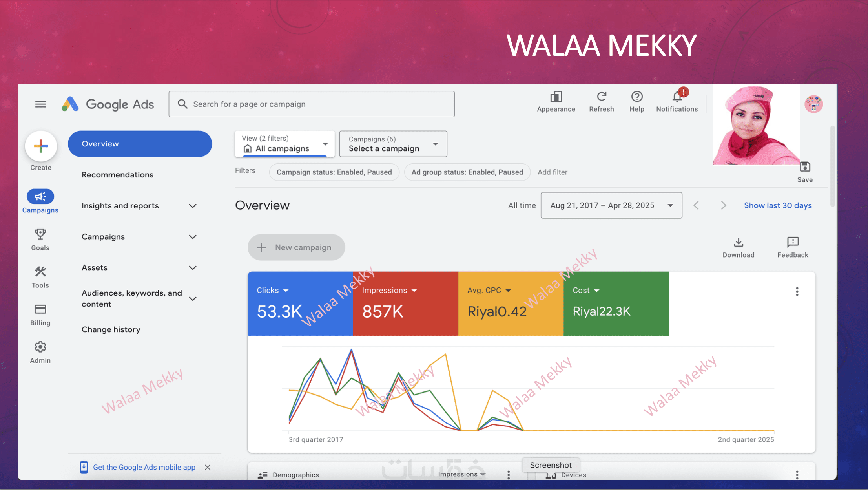The width and height of the screenshot is (868, 490).
Task: Click the Add filter button
Action: 552,172
